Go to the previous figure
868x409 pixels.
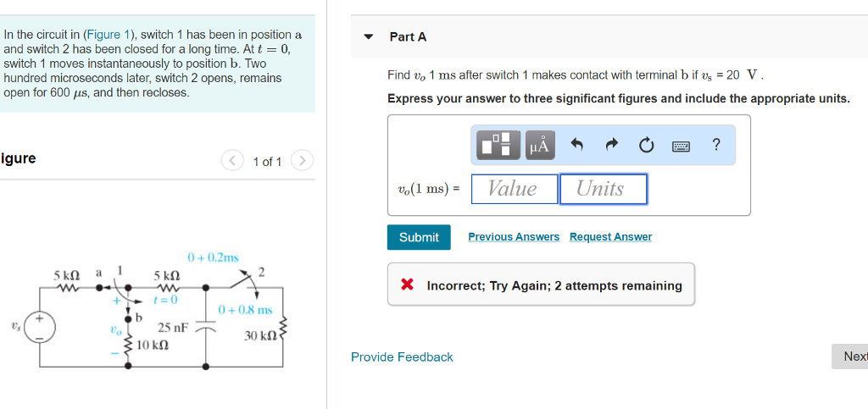pos(233,161)
